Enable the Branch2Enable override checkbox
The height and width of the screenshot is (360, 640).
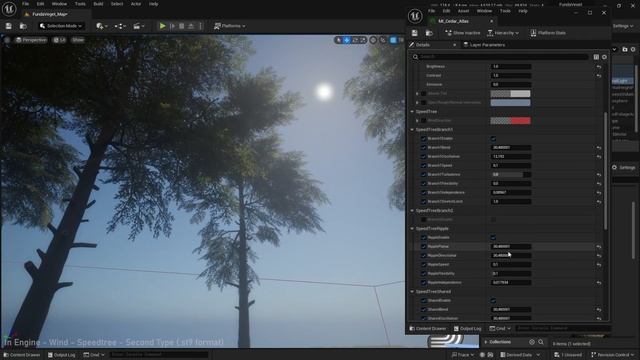coord(424,220)
